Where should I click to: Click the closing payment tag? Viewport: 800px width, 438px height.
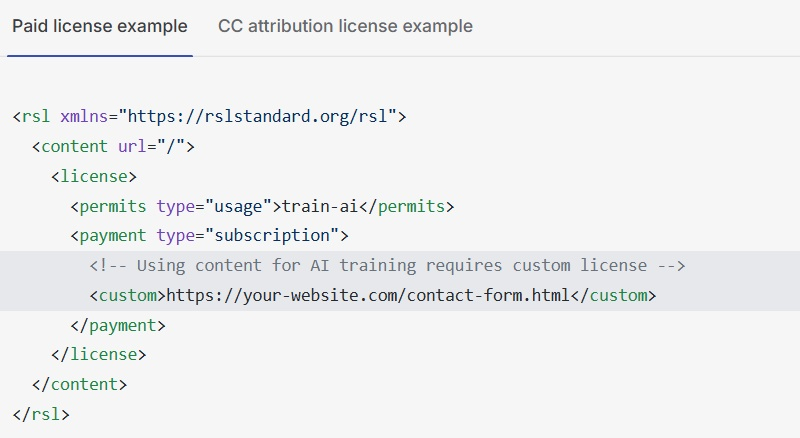(x=118, y=326)
